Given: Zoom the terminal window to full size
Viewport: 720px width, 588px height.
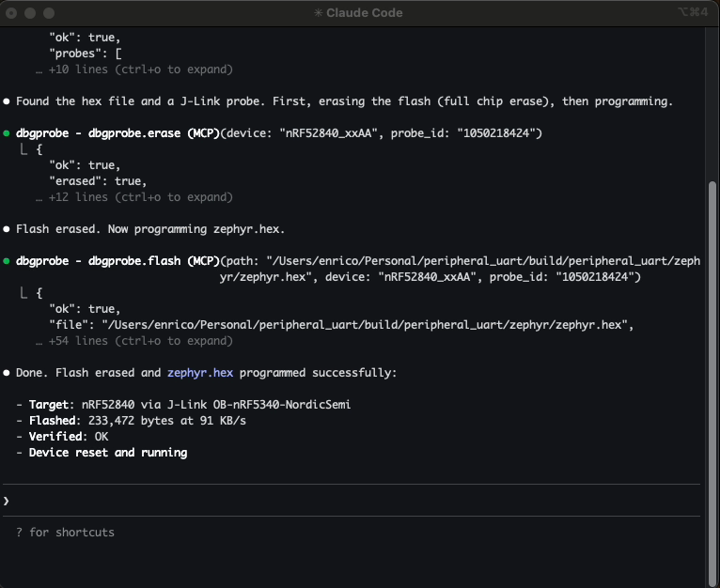Looking at the screenshot, I should [x=49, y=13].
